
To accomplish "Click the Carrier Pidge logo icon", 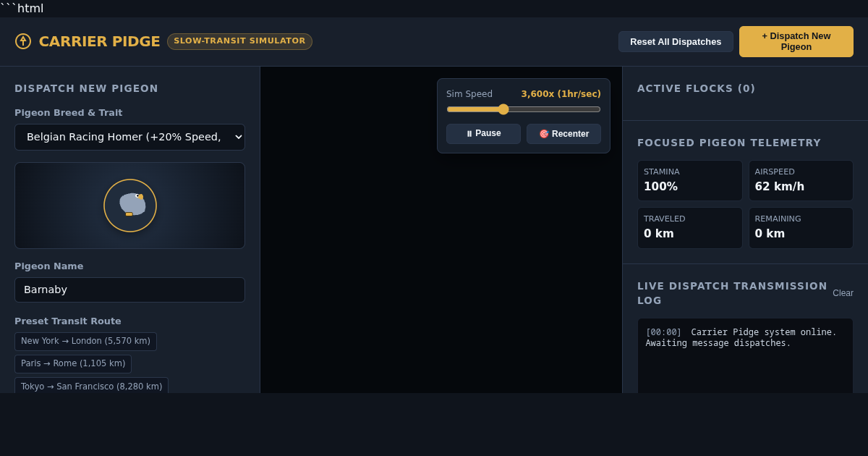I will point(23,41).
